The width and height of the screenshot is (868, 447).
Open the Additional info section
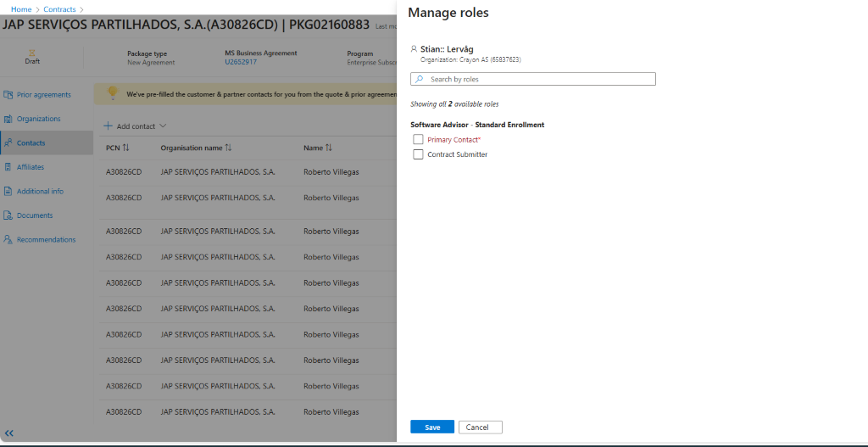click(40, 191)
